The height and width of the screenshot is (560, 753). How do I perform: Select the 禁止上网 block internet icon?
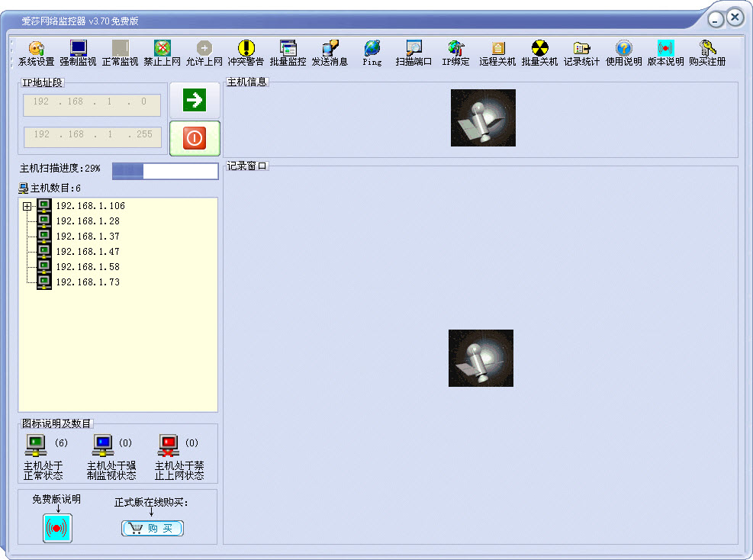point(162,53)
